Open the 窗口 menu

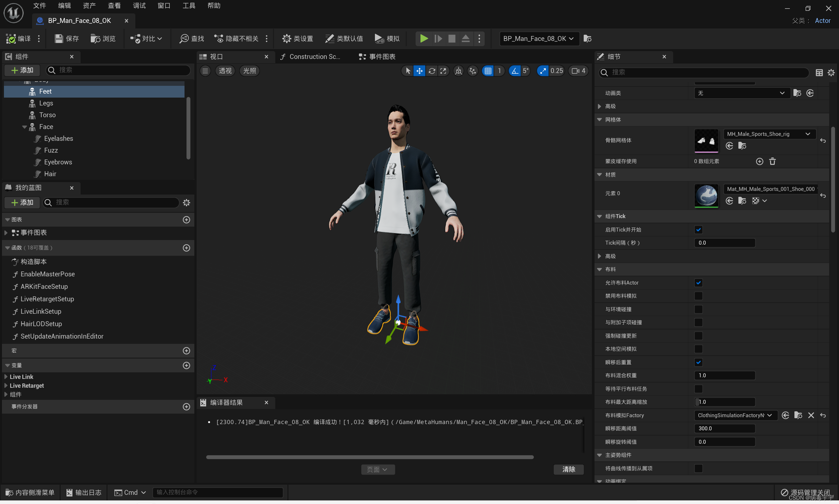click(164, 6)
